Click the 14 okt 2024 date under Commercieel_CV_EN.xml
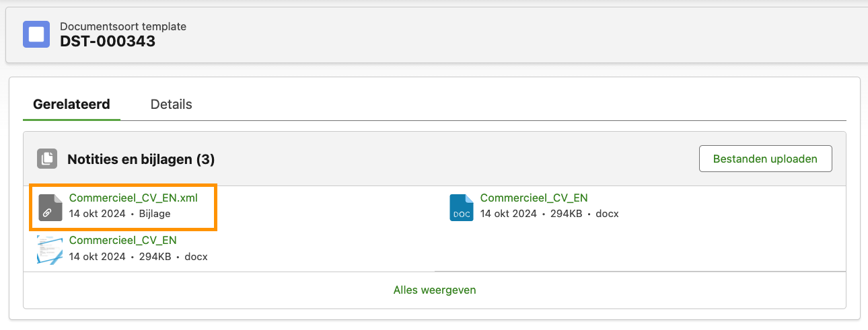The height and width of the screenshot is (330, 868). click(x=97, y=214)
